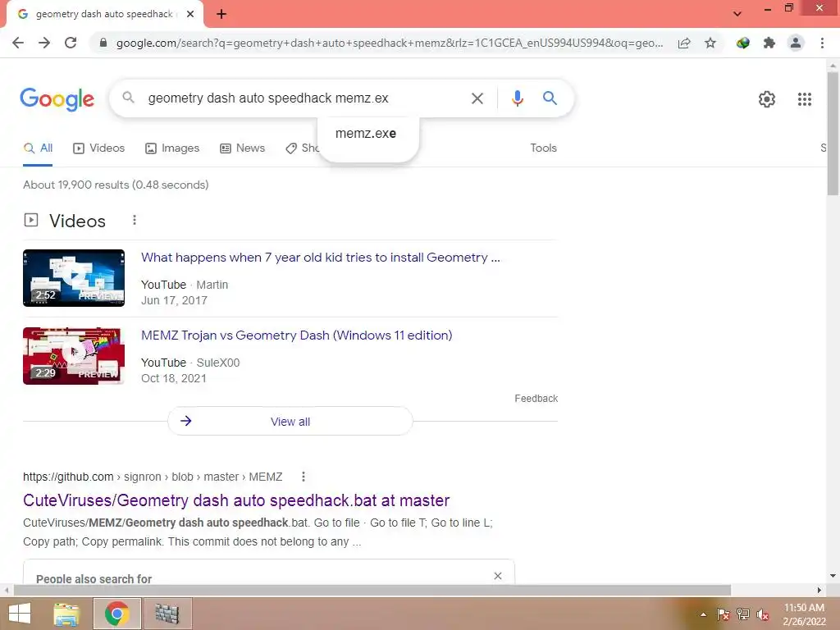
Task: Go forward in browser history
Action: click(44, 43)
